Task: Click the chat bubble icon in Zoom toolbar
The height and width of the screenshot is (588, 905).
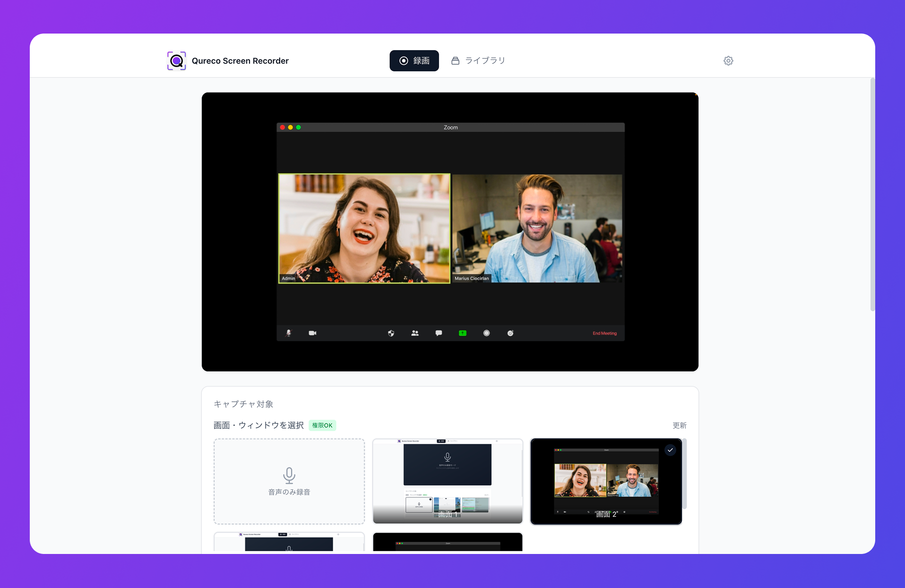Action: [x=439, y=333]
